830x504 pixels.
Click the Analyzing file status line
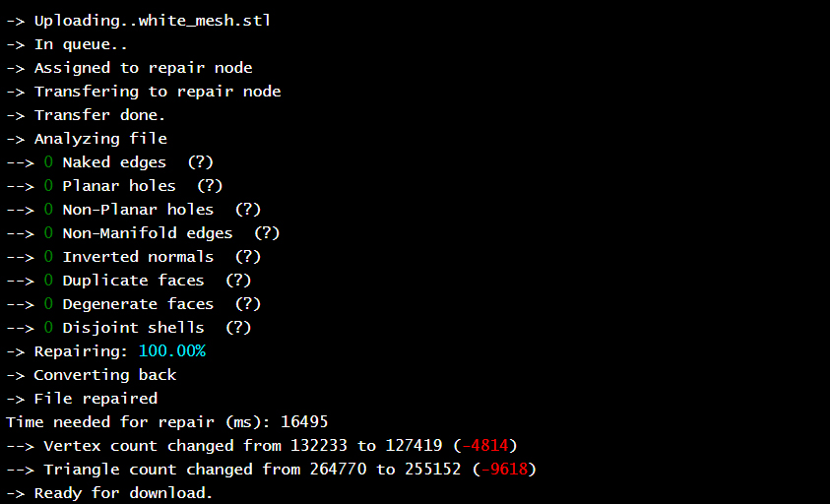[x=100, y=139]
